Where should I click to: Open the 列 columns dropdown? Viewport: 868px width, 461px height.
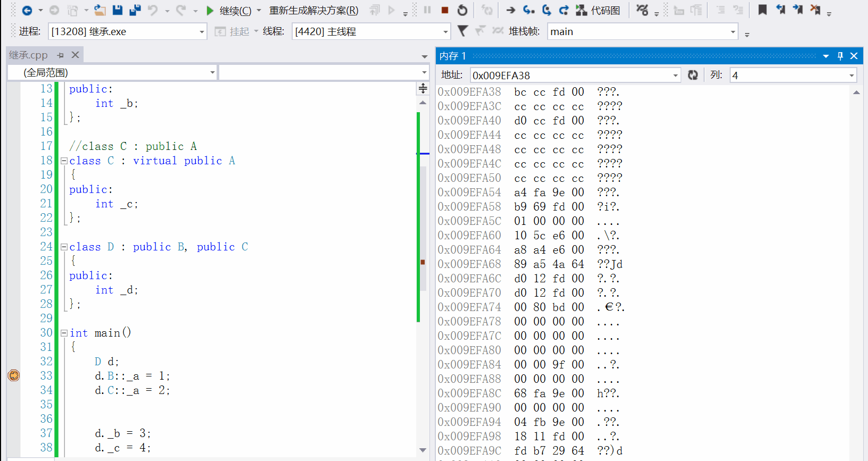[x=852, y=75]
